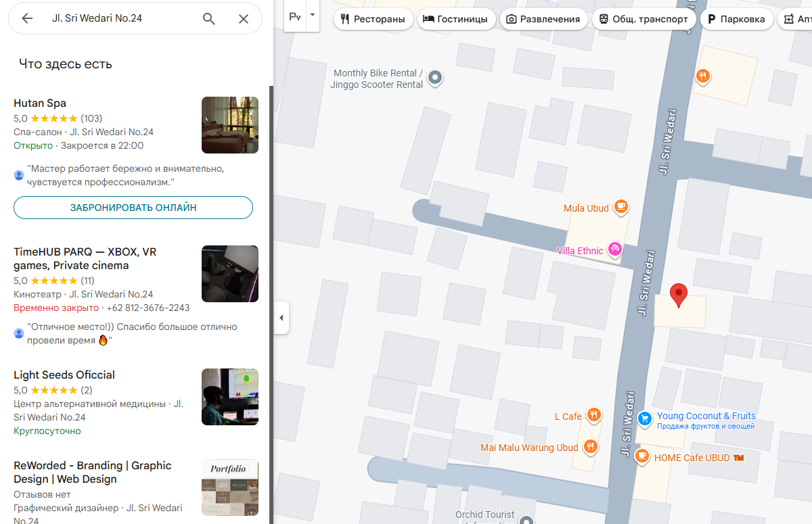
Task: Select Mai Malu Warung Ubud map icon
Action: tap(590, 447)
